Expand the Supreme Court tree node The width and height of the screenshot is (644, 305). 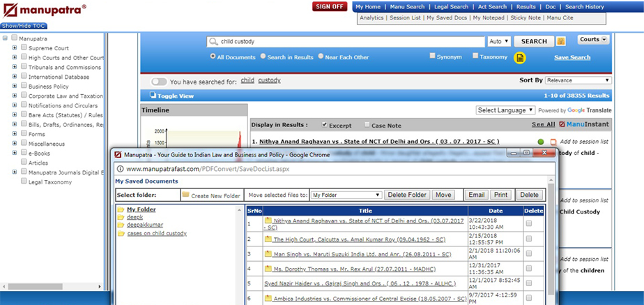[15, 47]
